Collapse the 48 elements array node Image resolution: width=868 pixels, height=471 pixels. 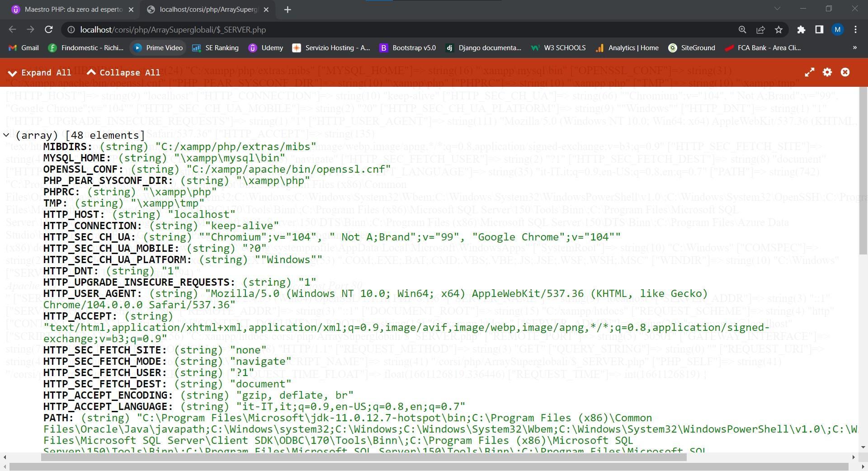pyautogui.click(x=6, y=135)
